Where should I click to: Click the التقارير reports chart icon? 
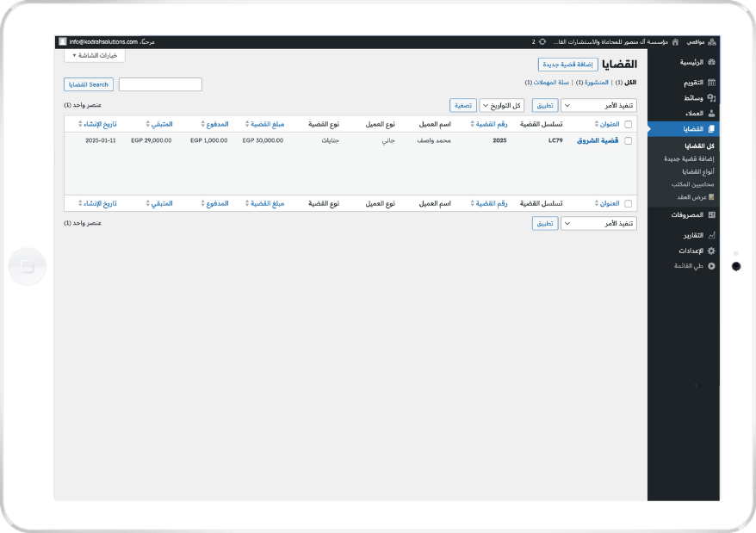(711, 235)
